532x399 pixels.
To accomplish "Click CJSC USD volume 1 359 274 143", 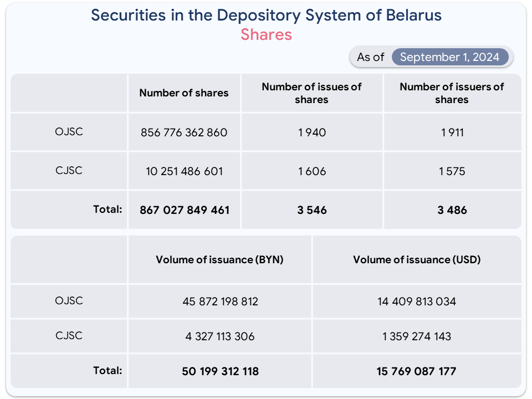I will coord(417,336).
